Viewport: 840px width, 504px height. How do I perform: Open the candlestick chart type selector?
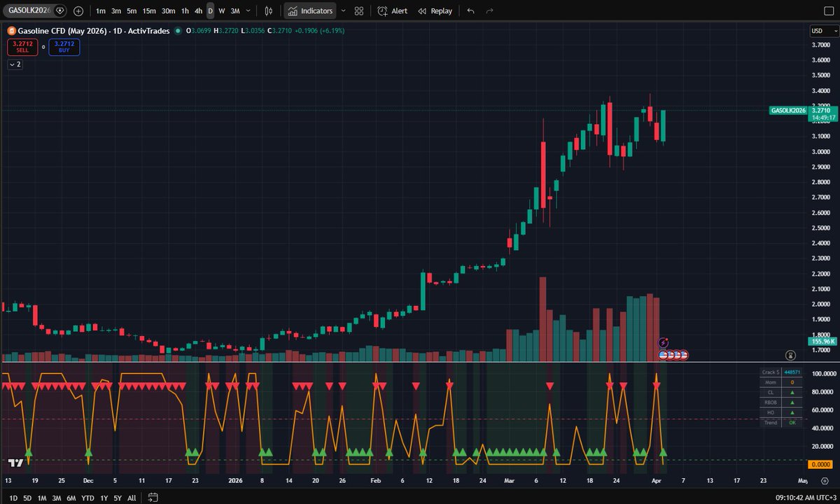coord(270,11)
